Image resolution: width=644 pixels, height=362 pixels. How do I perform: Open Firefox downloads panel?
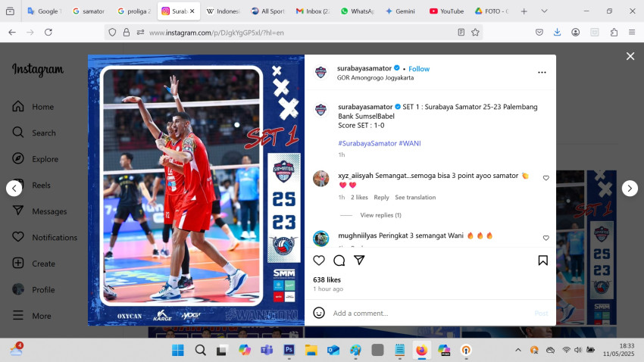[558, 32]
